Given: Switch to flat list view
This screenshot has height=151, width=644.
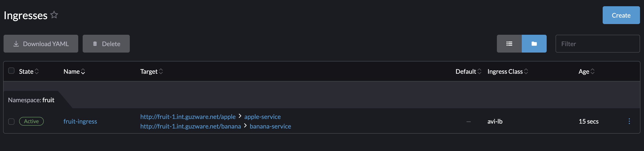Looking at the screenshot, I should (509, 44).
